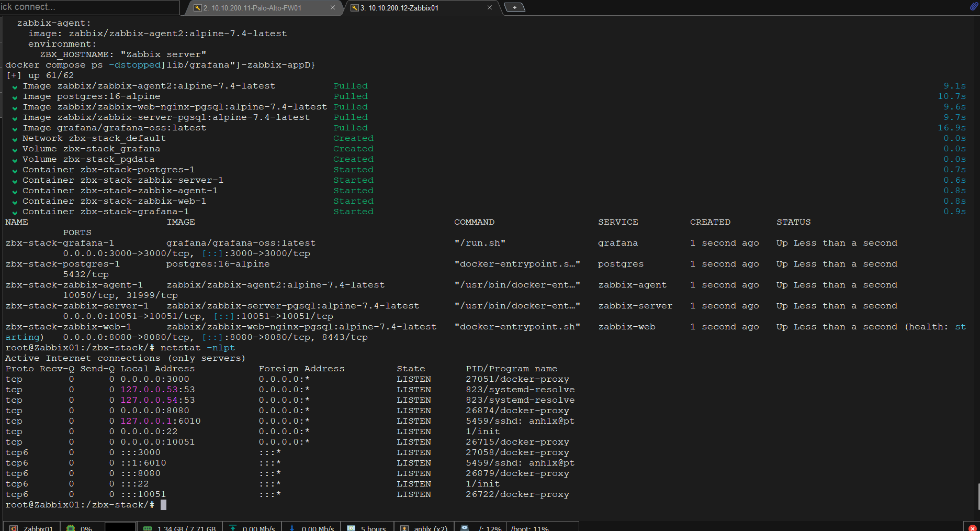The image size is (980, 531).
Task: Click the 'netstat -nlpt' command text
Action: point(198,348)
